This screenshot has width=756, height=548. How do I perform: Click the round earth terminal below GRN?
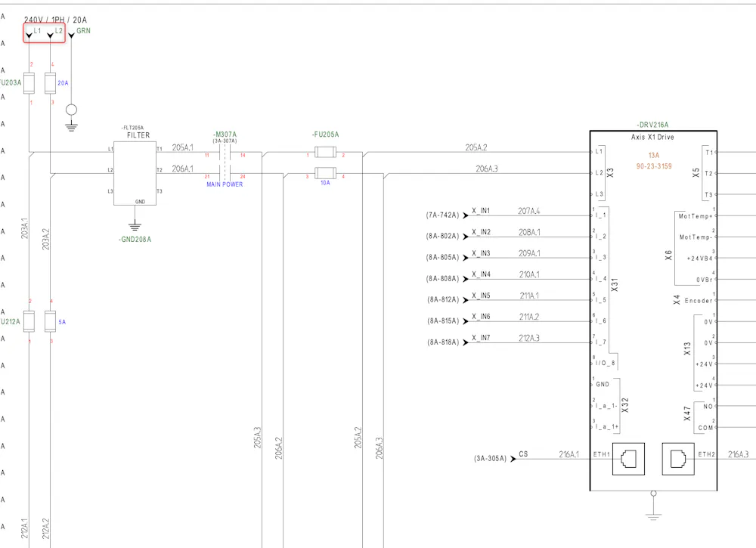point(71,110)
